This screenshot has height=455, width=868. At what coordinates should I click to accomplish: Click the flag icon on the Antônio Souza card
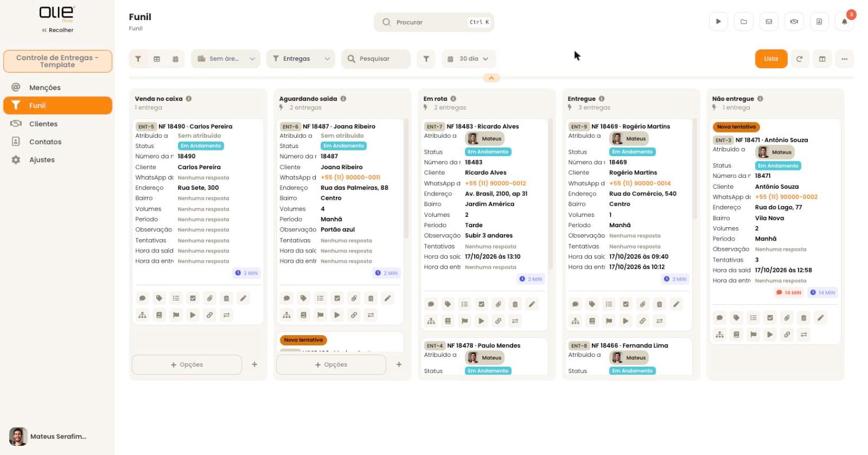coord(753,335)
